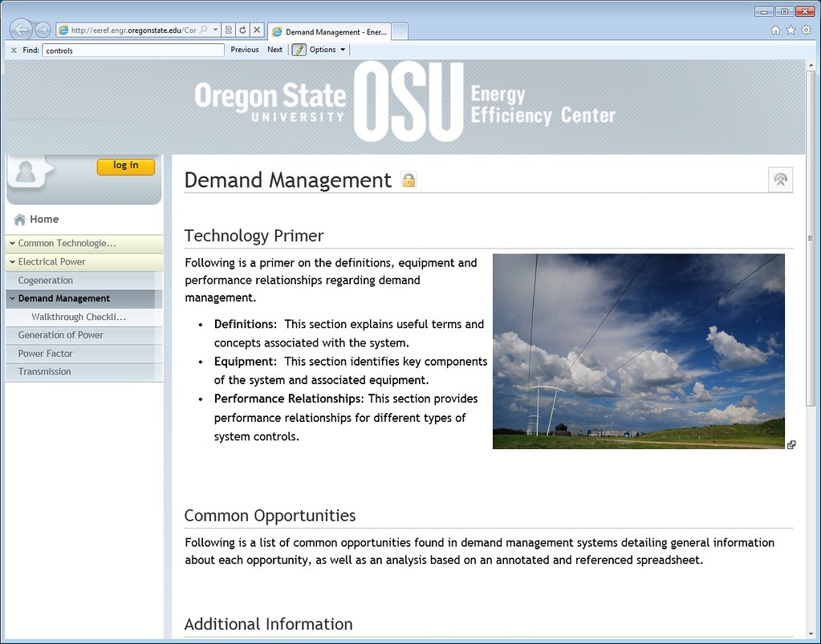Click the enlarge image icon below photo

point(791,444)
